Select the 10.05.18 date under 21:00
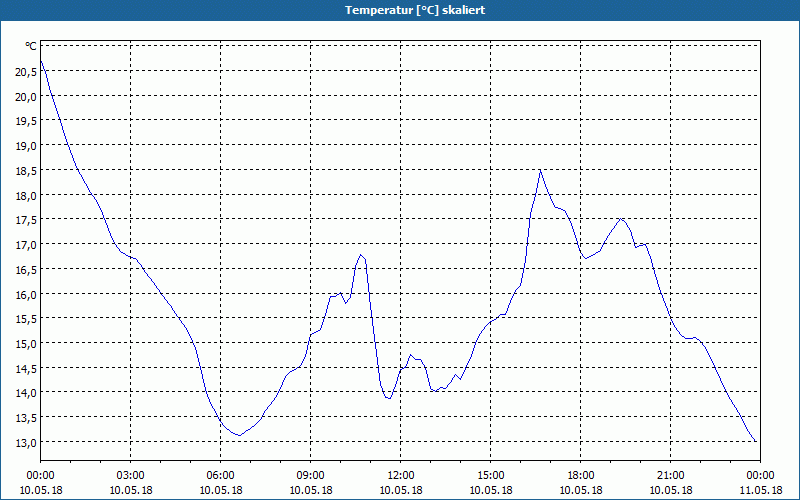 (670, 491)
